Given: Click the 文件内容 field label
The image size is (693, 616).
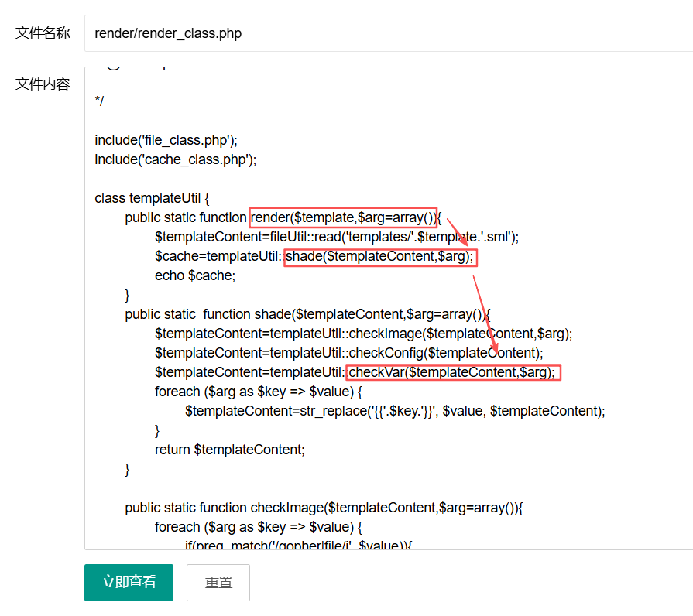Looking at the screenshot, I should tap(43, 84).
